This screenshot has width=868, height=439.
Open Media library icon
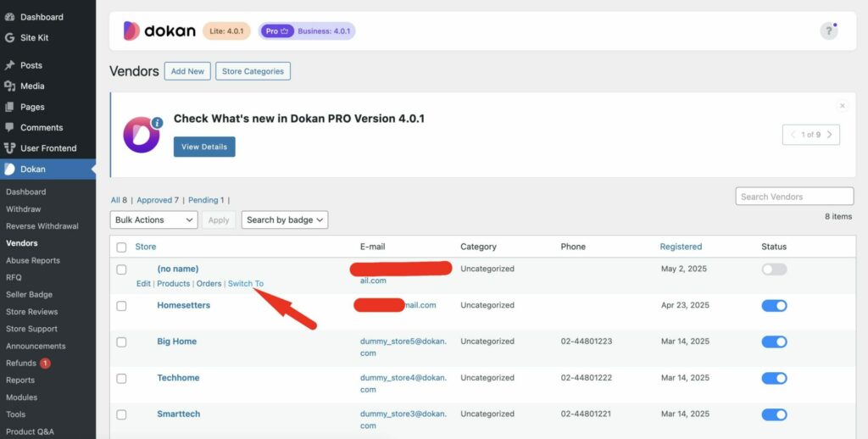[x=9, y=86]
